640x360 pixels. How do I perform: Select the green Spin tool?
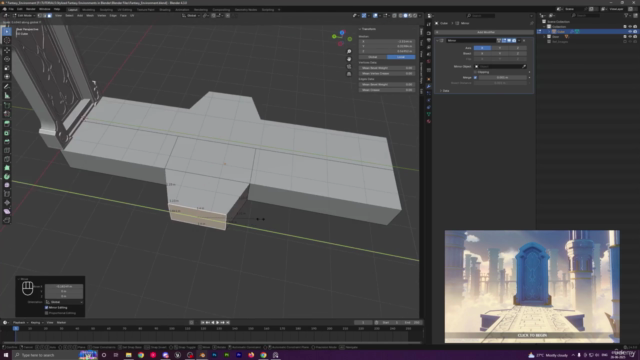(x=7, y=176)
